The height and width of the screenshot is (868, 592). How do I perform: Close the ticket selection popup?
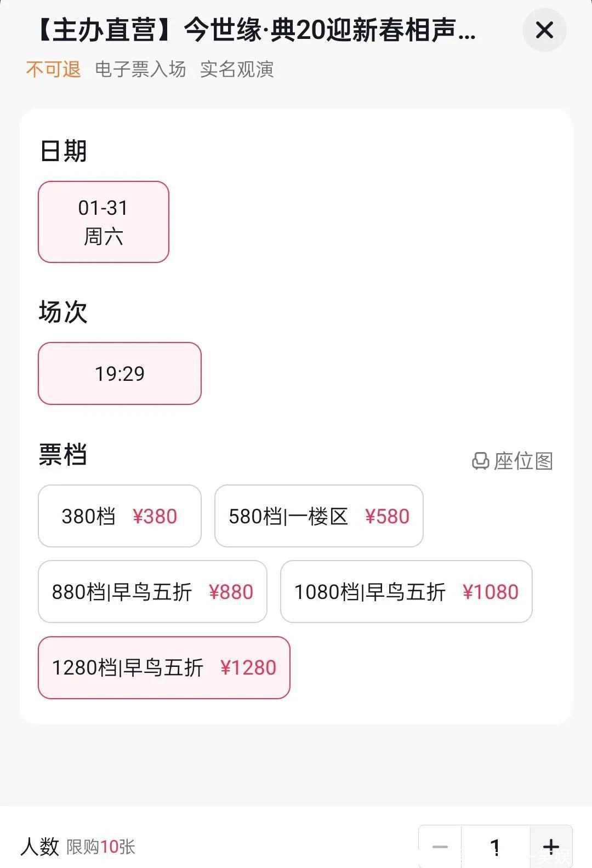pos(544,30)
